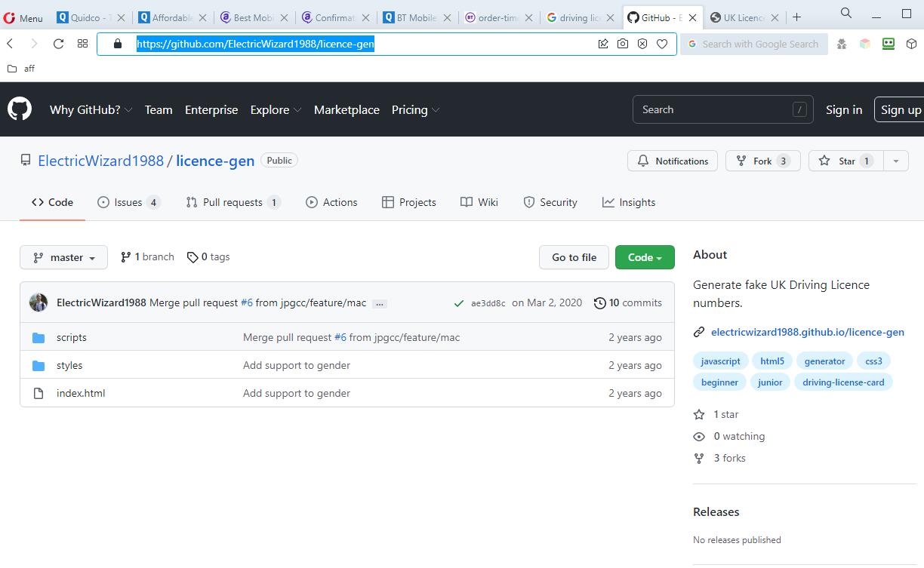Click the extensions cube icon in toolbar

[912, 44]
